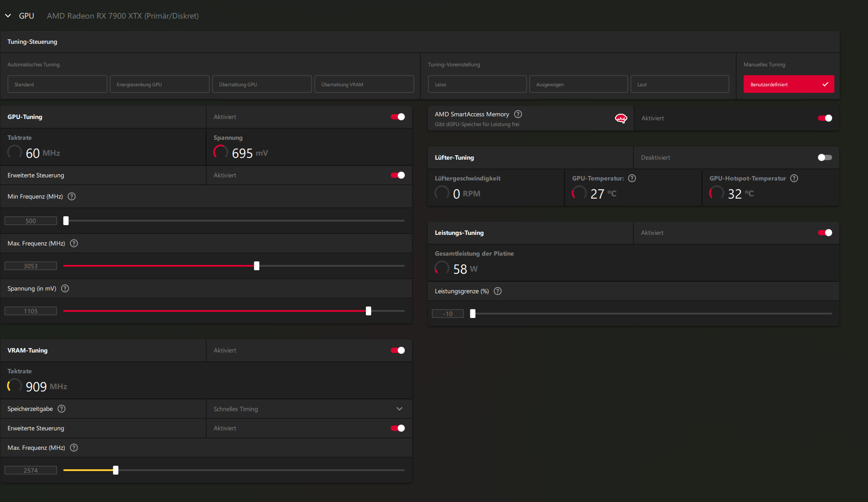Open the Spannung (in mV) help icon

point(65,288)
